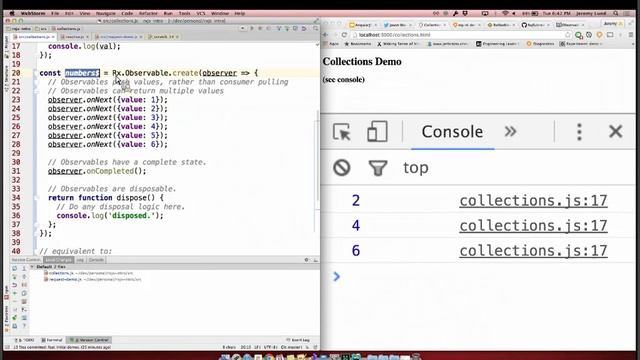
Task: Bookmark page with the star icon
Action: [568, 35]
